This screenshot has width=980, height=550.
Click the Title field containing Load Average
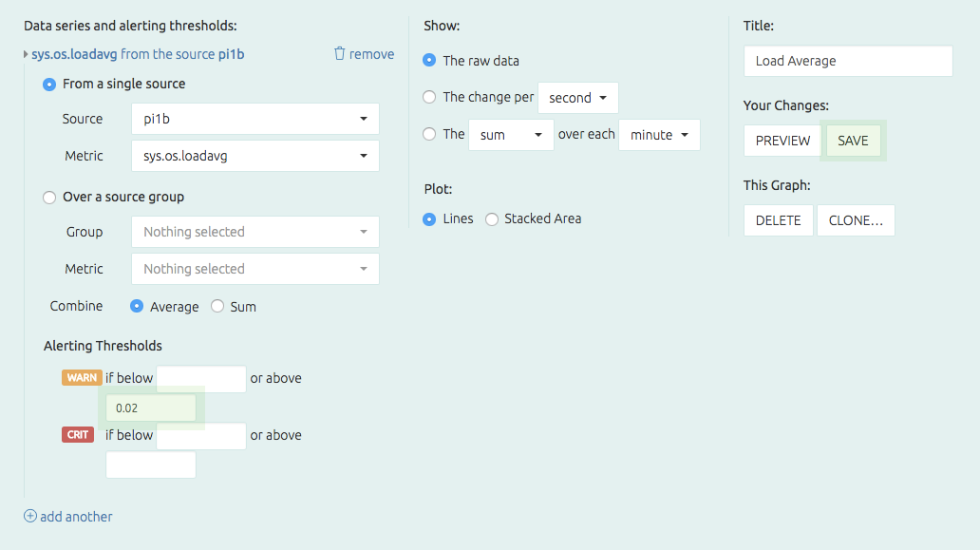pyautogui.click(x=847, y=61)
